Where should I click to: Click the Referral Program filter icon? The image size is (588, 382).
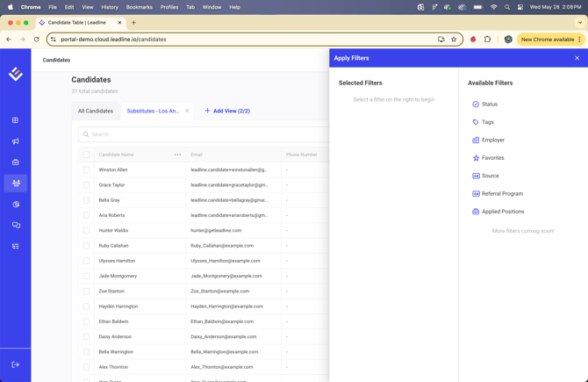pyautogui.click(x=476, y=193)
